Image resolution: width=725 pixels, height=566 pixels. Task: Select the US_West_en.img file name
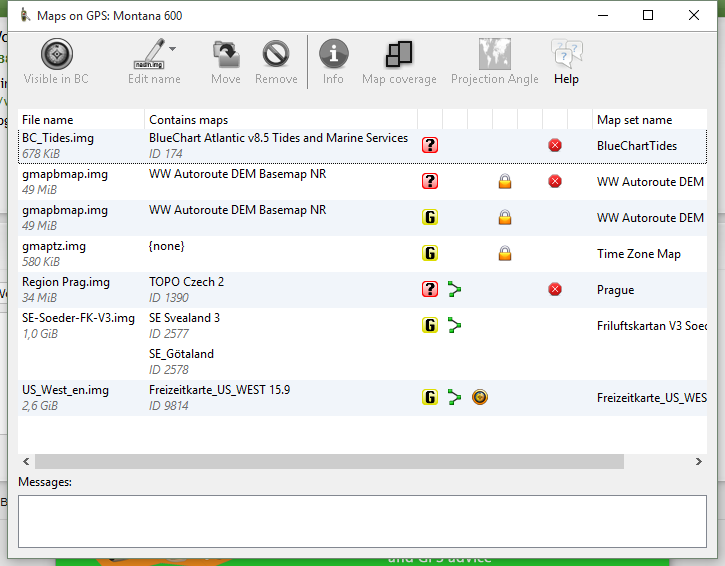point(65,390)
